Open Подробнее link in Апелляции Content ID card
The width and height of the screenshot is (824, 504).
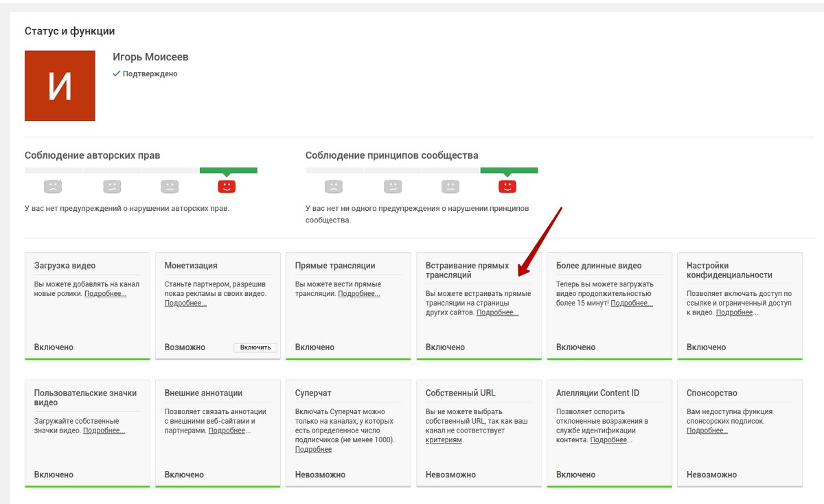pyautogui.click(x=610, y=440)
